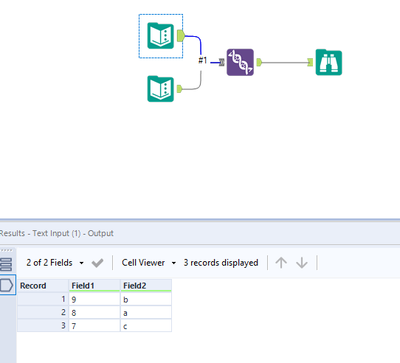Select the lower Text Input tool
Screen dimensions: 400x363
[x=161, y=89]
